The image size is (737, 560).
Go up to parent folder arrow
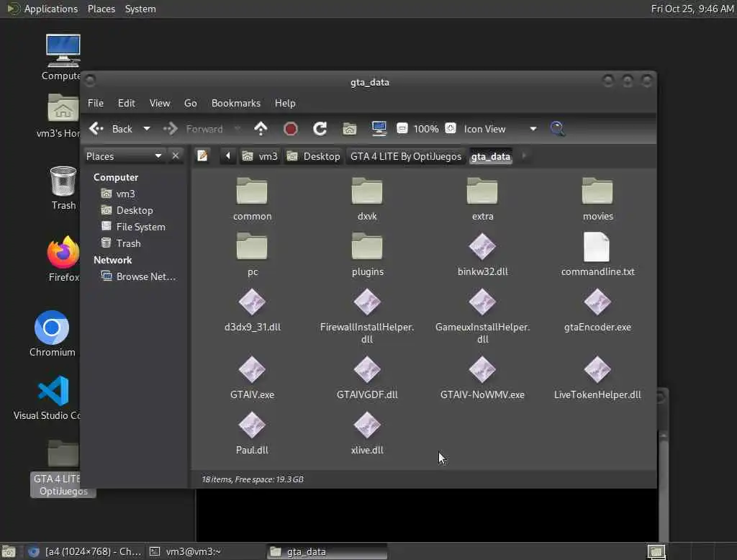pyautogui.click(x=261, y=129)
